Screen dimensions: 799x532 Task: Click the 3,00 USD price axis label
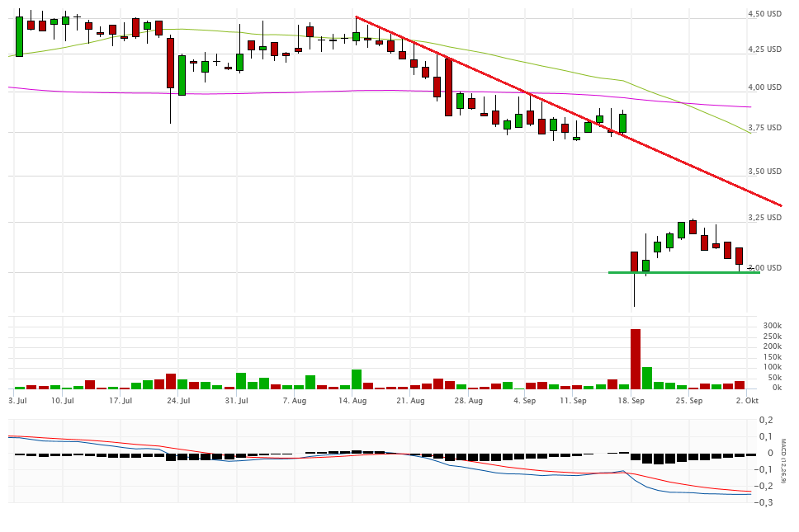pyautogui.click(x=764, y=268)
